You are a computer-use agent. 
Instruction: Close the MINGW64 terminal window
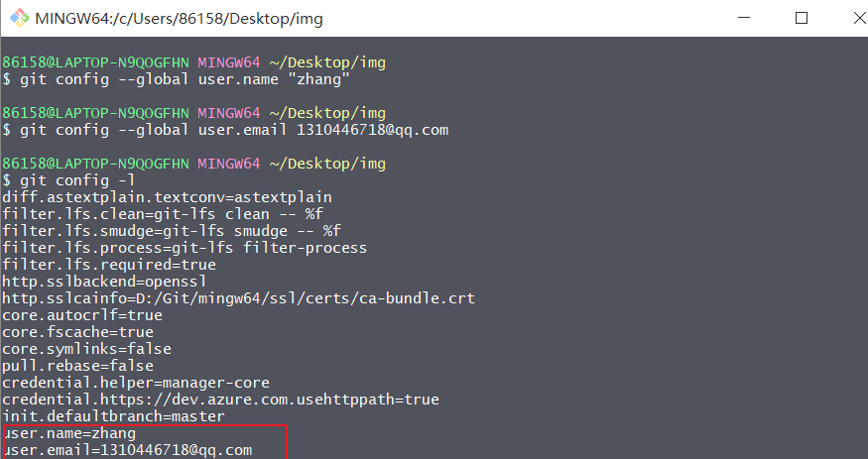point(846,19)
